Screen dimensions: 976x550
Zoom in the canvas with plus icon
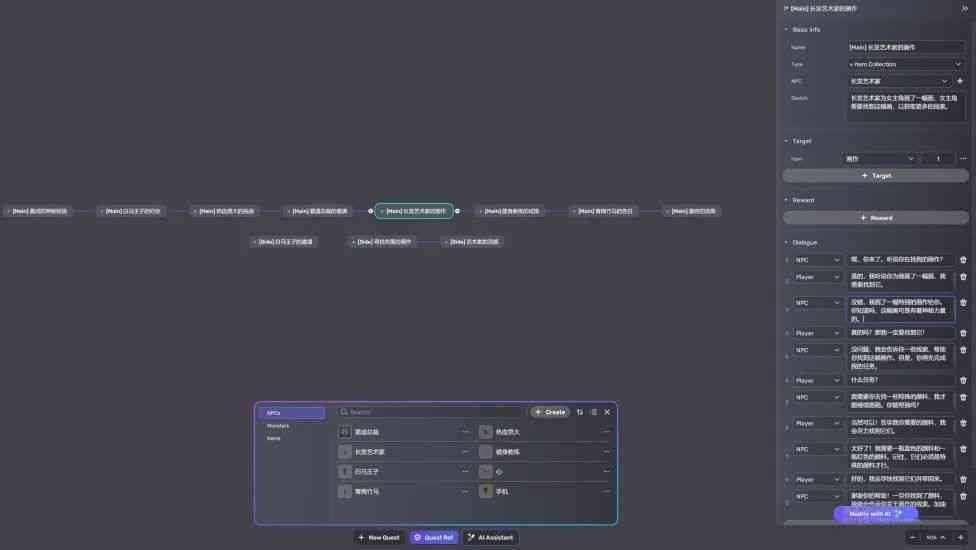960,538
